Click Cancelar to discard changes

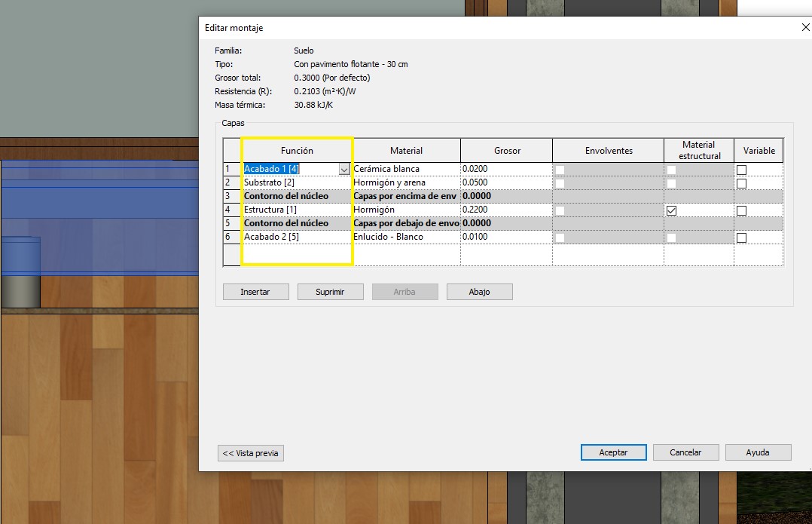tap(685, 452)
